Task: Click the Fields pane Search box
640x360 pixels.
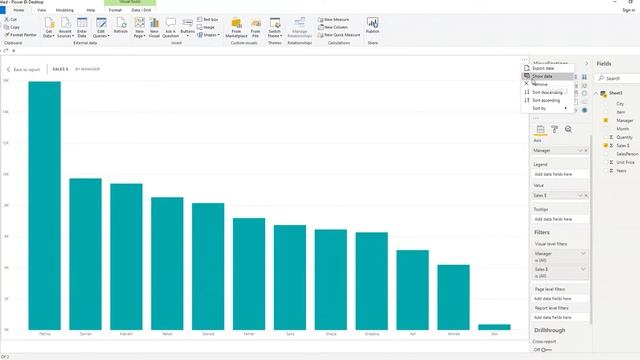Action: (618, 78)
